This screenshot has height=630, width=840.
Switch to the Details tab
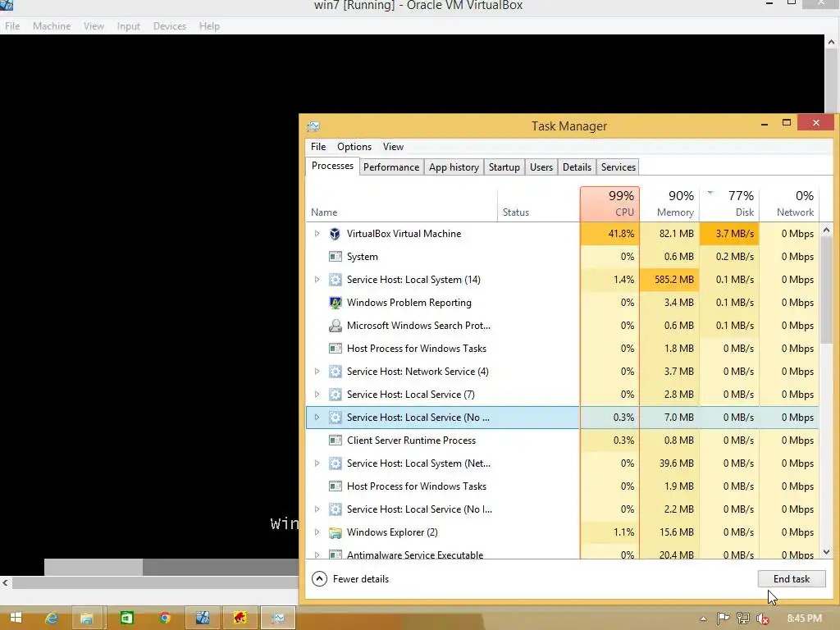pyautogui.click(x=577, y=167)
